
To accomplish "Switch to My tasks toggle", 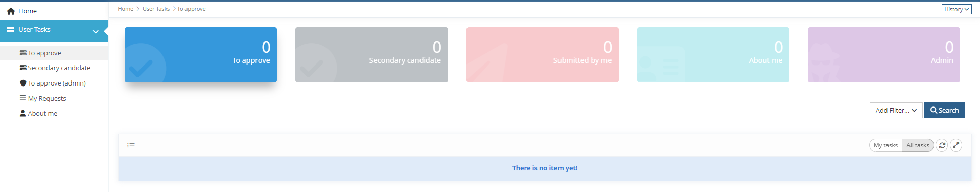I will [x=885, y=145].
